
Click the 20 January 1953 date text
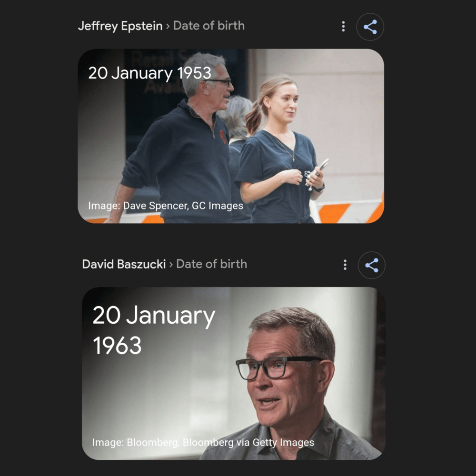[x=149, y=73]
